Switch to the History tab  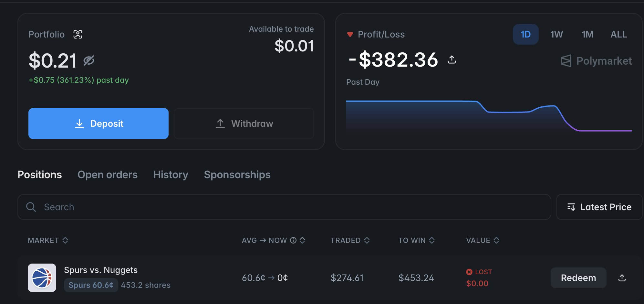(171, 175)
